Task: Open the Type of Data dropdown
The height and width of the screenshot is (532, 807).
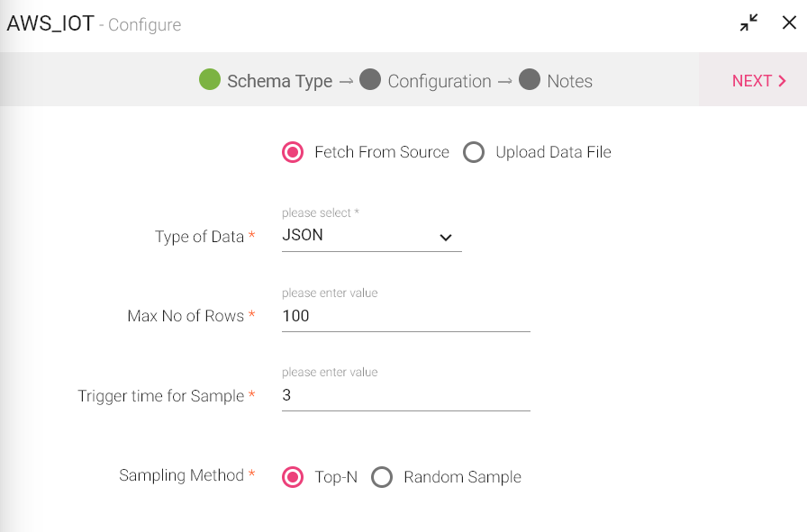Action: (x=372, y=236)
